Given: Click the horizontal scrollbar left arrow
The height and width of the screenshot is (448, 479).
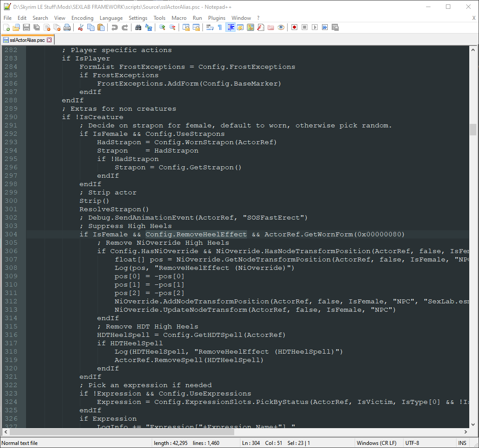Looking at the screenshot, I should pos(5,432).
